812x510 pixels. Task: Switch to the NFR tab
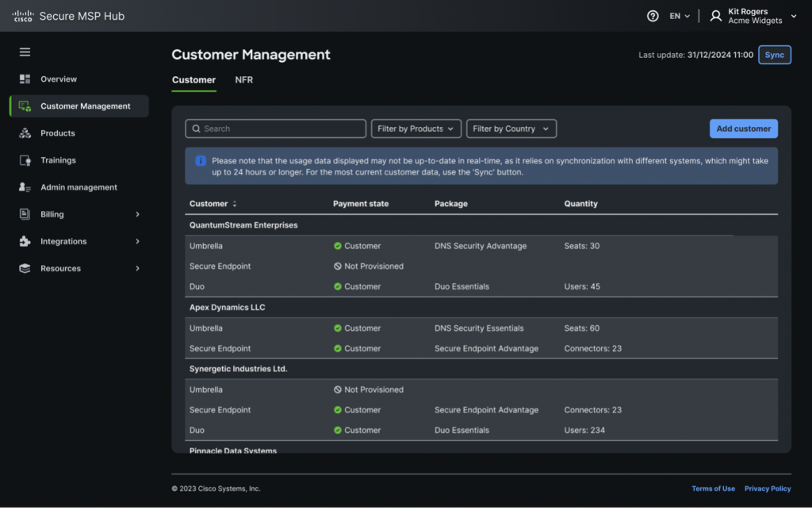(244, 80)
